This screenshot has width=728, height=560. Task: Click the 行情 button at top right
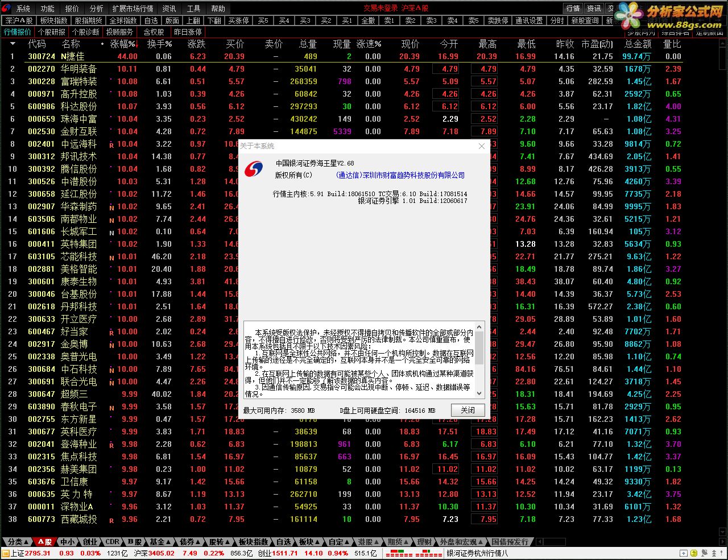[x=573, y=9]
